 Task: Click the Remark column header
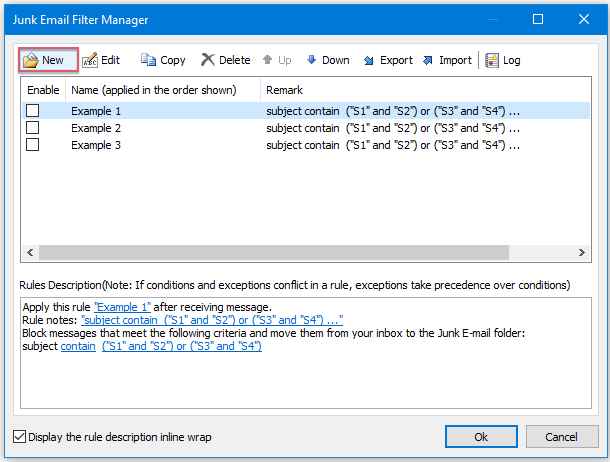(425, 90)
